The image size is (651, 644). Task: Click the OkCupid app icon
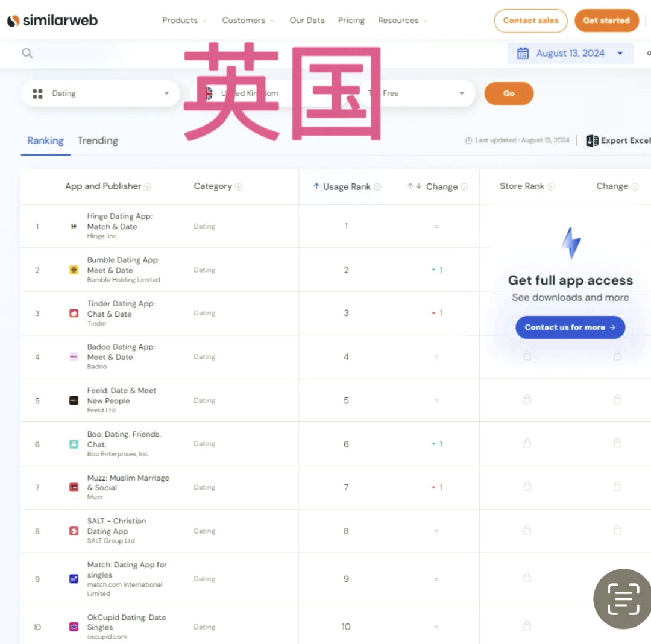click(x=74, y=627)
